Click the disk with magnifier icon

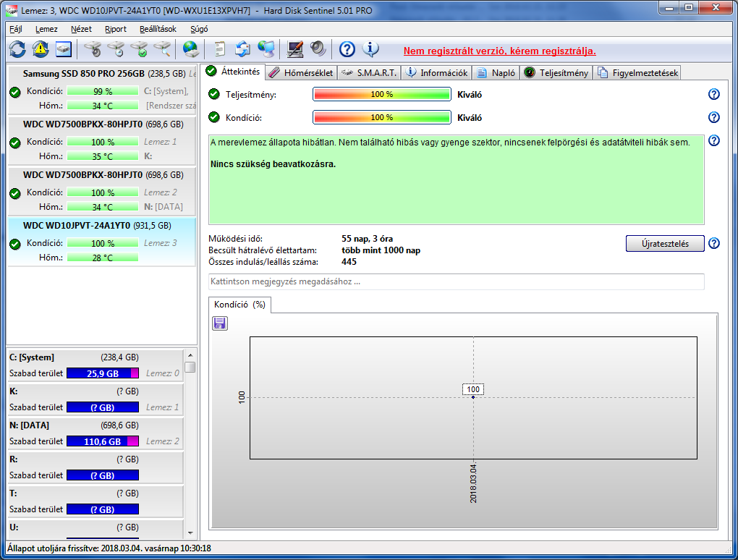(x=162, y=49)
